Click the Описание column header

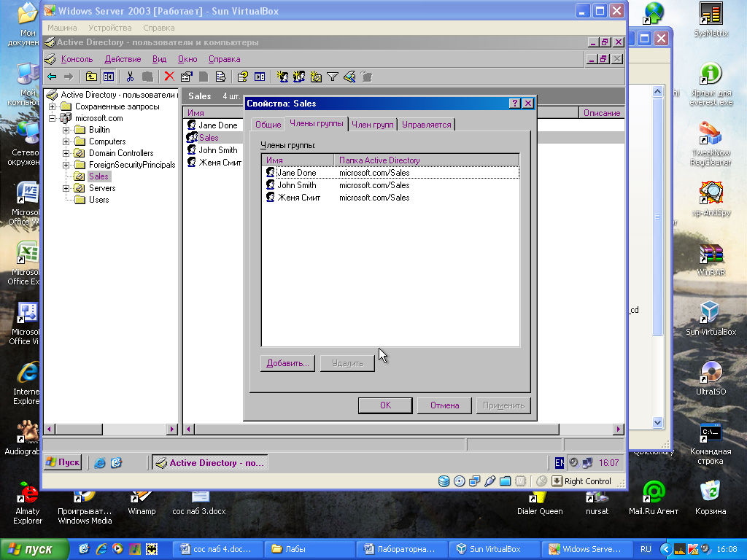tap(602, 113)
